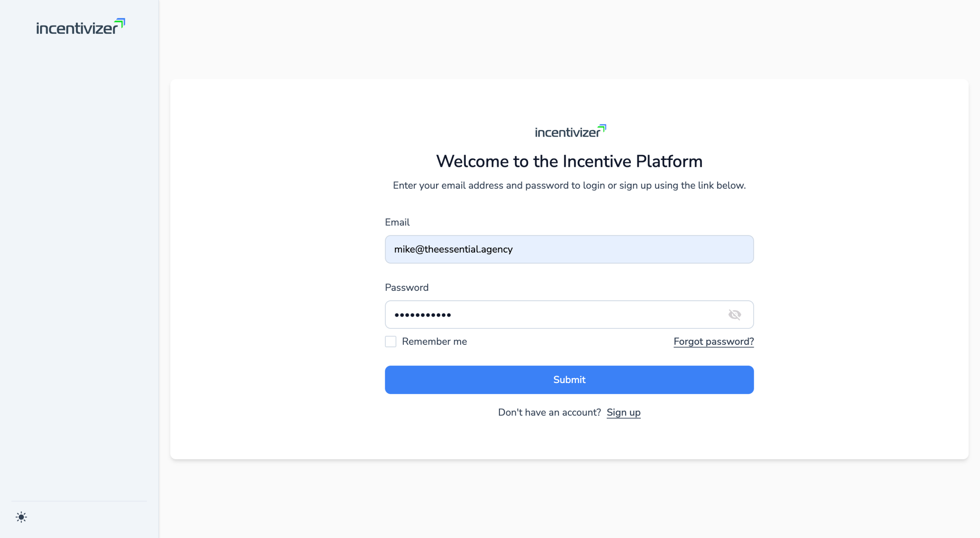The width and height of the screenshot is (980, 538).
Task: Click the "Remember me" label text
Action: click(x=434, y=341)
